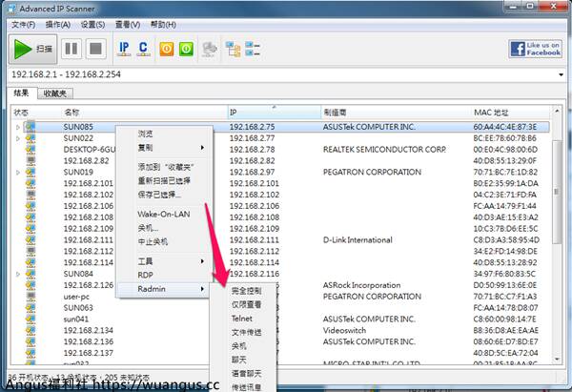Viewport: 572px width, 392px height.
Task: Click the blue IP toolbar icon
Action: (x=124, y=49)
